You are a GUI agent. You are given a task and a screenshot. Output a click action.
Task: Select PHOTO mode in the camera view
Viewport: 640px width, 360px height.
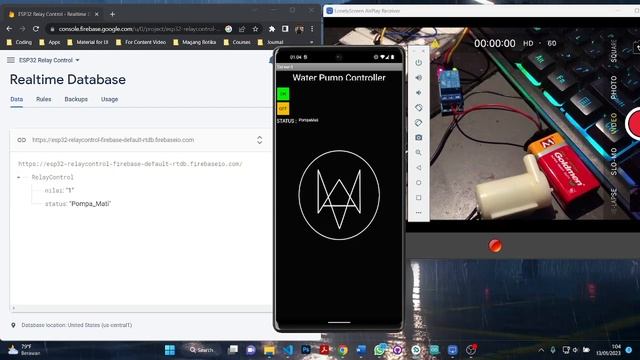[613, 88]
